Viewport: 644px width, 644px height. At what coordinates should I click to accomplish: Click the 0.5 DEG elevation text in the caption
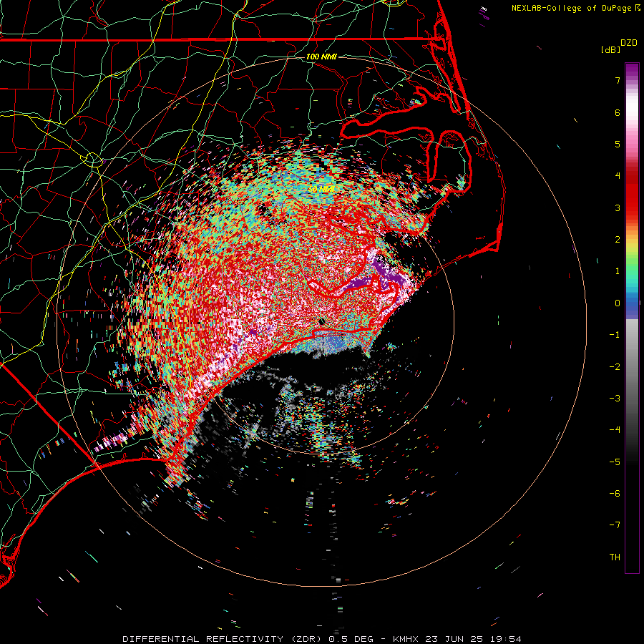[351, 639]
